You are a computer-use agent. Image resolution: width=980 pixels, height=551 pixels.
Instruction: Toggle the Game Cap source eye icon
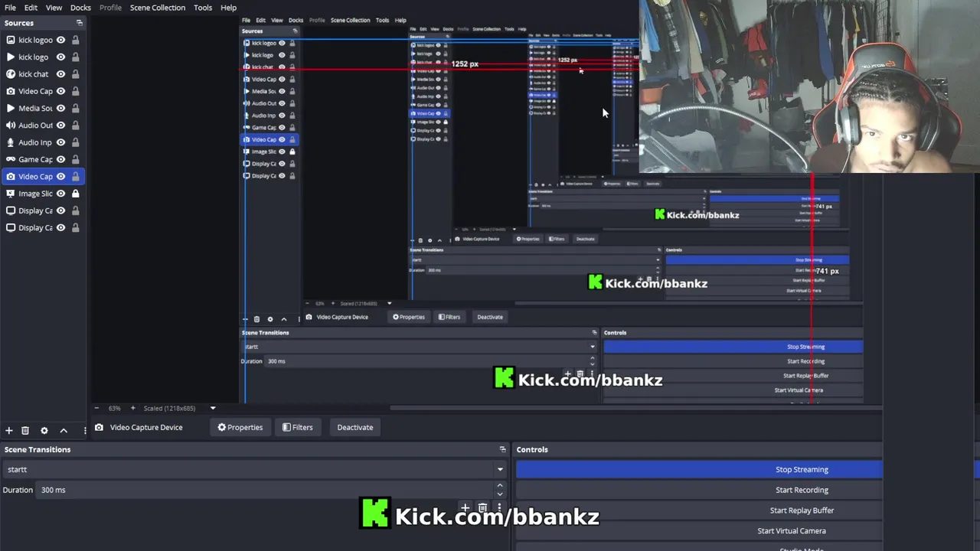click(60, 159)
